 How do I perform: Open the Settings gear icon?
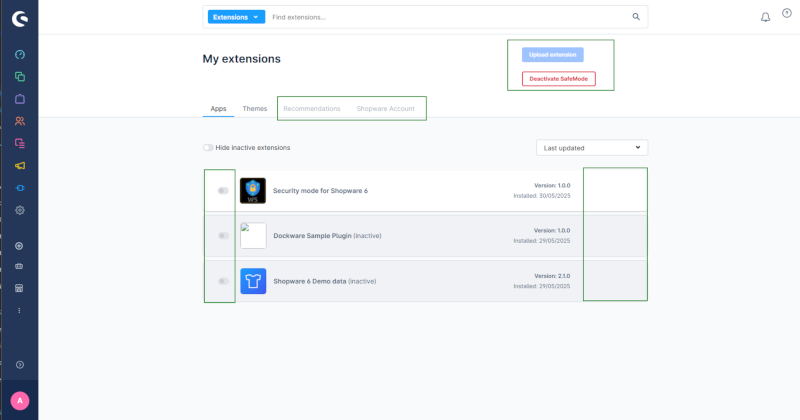coord(20,210)
